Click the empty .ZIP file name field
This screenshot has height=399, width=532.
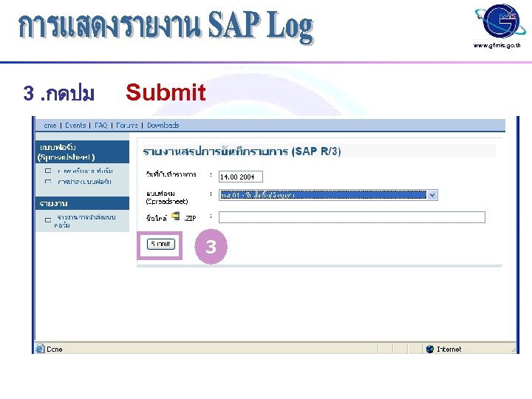pyautogui.click(x=352, y=217)
